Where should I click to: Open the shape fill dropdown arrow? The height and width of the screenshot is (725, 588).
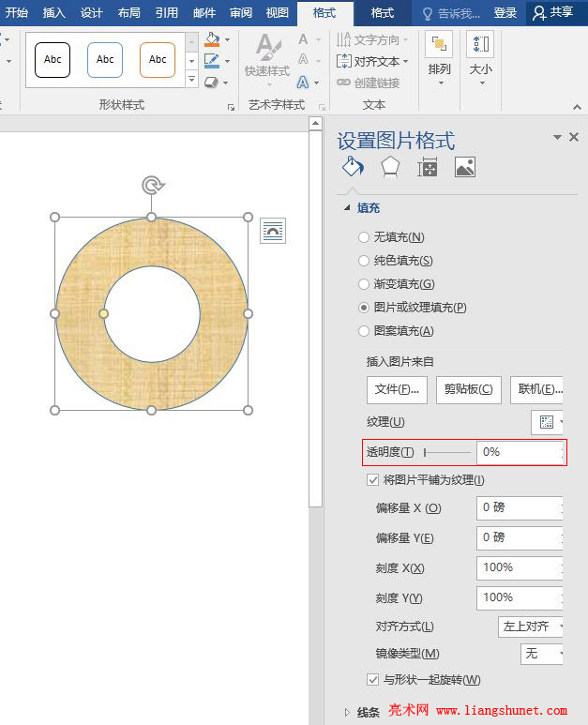[x=228, y=39]
